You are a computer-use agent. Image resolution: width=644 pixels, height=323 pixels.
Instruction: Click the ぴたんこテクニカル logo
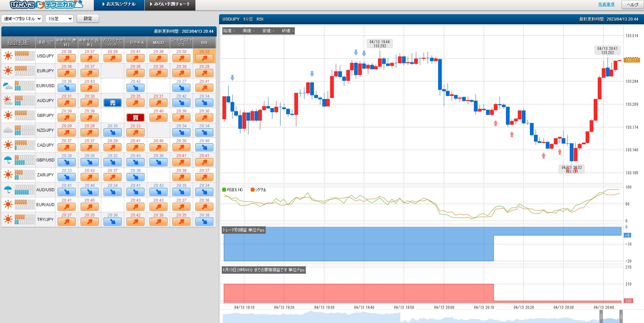[46, 4]
